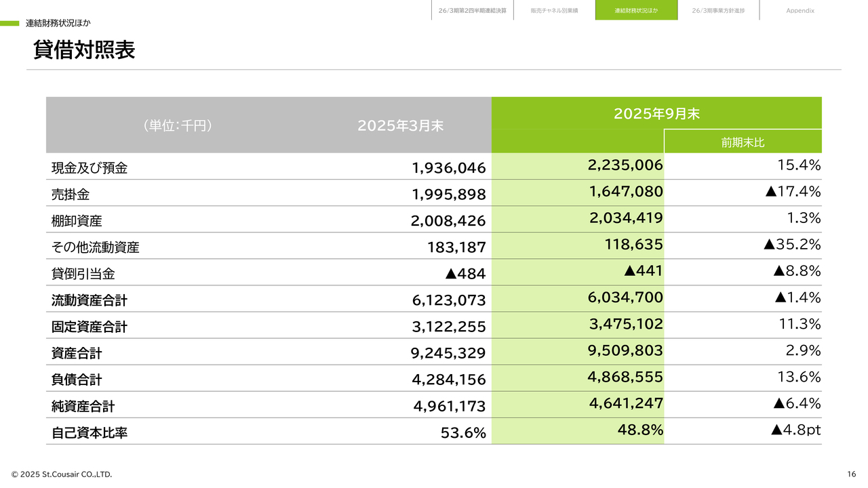This screenshot has width=868, height=488.
Task: Go to the 26/3期事業方針進捗 tab
Action: click(x=718, y=11)
